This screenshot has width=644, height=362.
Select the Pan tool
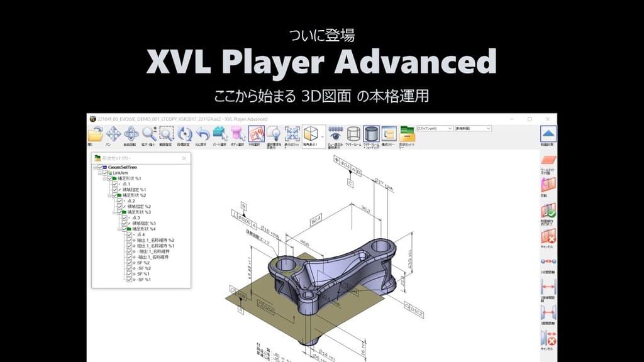[x=113, y=134]
